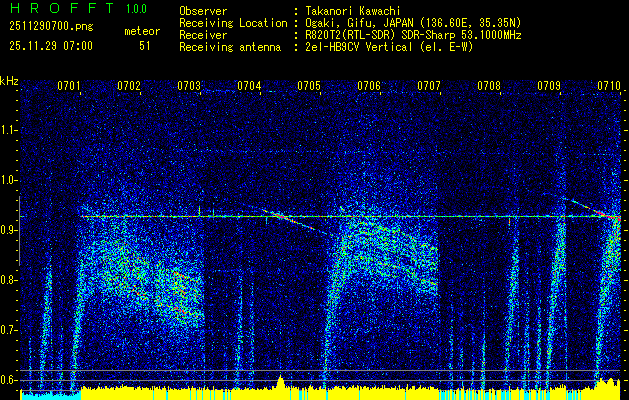Click the kHz axis unit label
This screenshot has width=629, height=400.
[x=9, y=81]
